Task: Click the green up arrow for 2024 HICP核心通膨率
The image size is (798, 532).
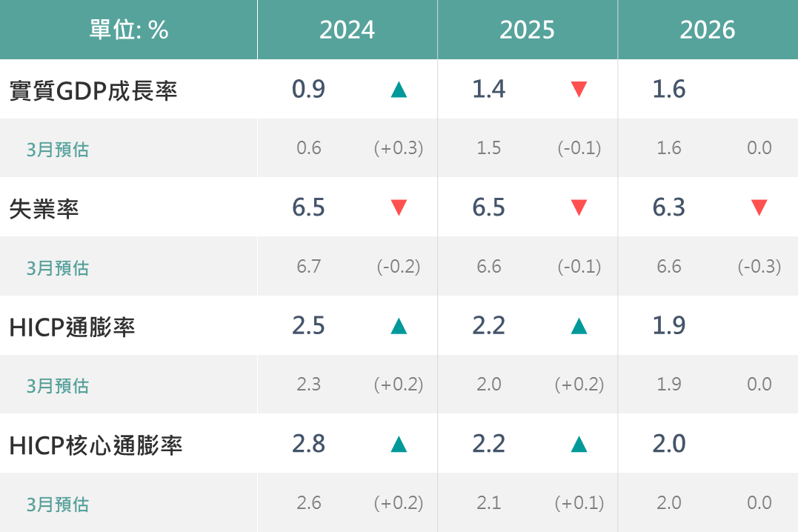Action: pyautogui.click(x=399, y=444)
